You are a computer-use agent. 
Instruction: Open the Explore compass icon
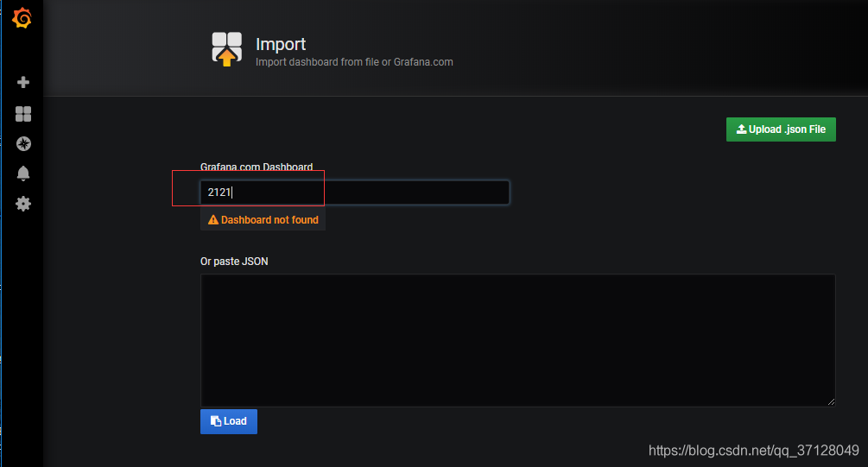[x=23, y=144]
